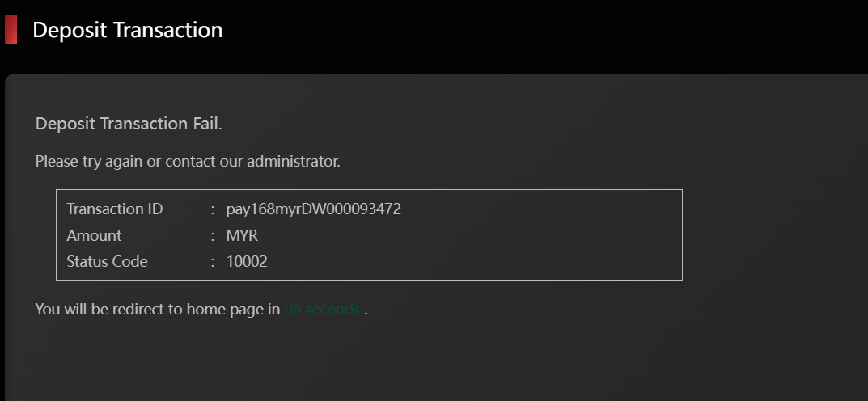868x401 pixels.
Task: Select the MYR amount value
Action: (x=242, y=235)
